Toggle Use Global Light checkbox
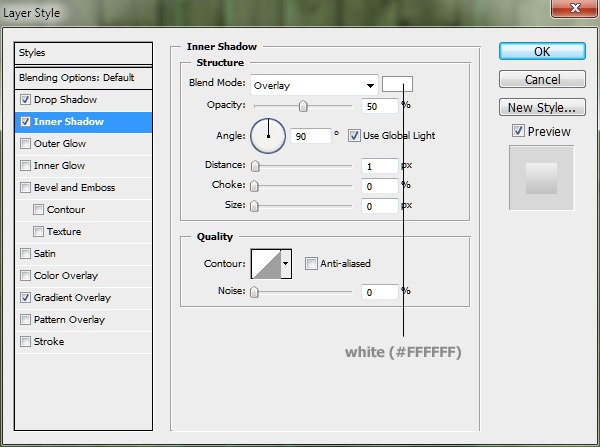The width and height of the screenshot is (600, 447). 354,135
